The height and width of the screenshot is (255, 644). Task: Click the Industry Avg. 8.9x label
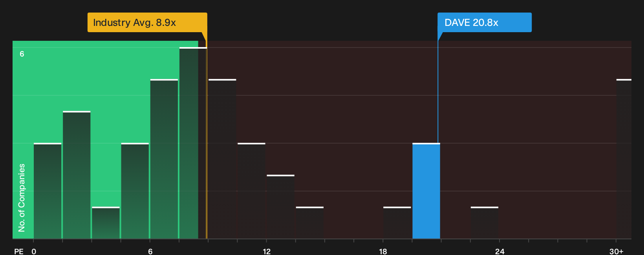pyautogui.click(x=147, y=22)
